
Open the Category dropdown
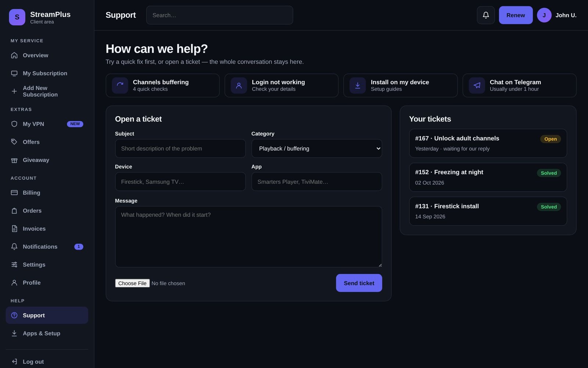(316, 148)
